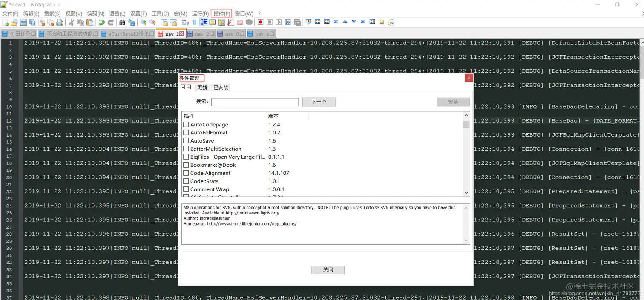Image resolution: width=644 pixels, height=300 pixels.
Task: Show all characters pilcrow icon
Action: point(194,22)
